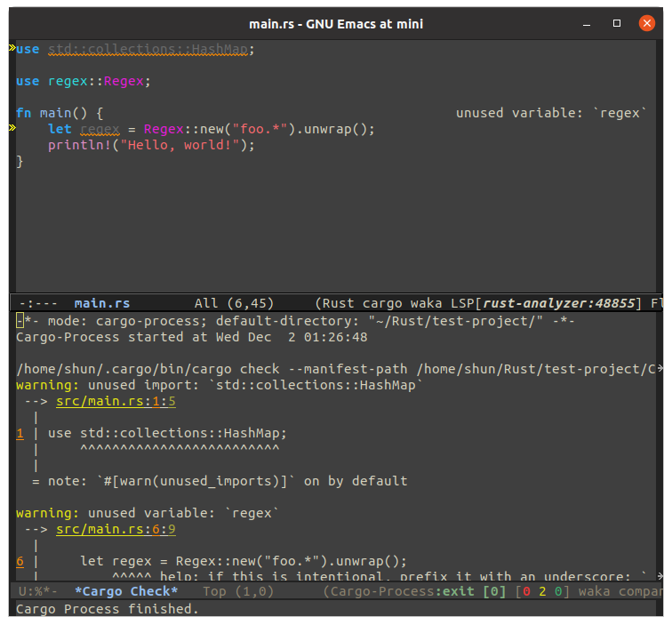
Task: Click the main.rs buffer name in mode line
Action: pyautogui.click(x=102, y=303)
